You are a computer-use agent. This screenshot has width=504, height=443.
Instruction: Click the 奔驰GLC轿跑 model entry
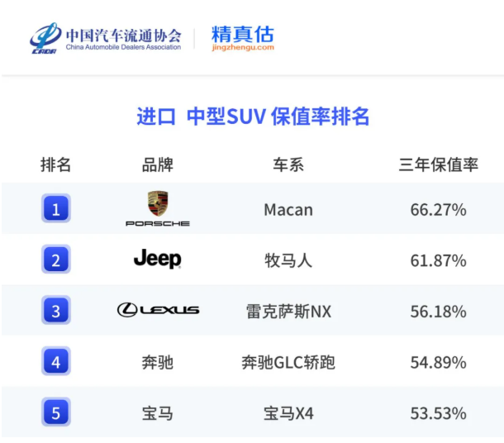[x=288, y=362]
